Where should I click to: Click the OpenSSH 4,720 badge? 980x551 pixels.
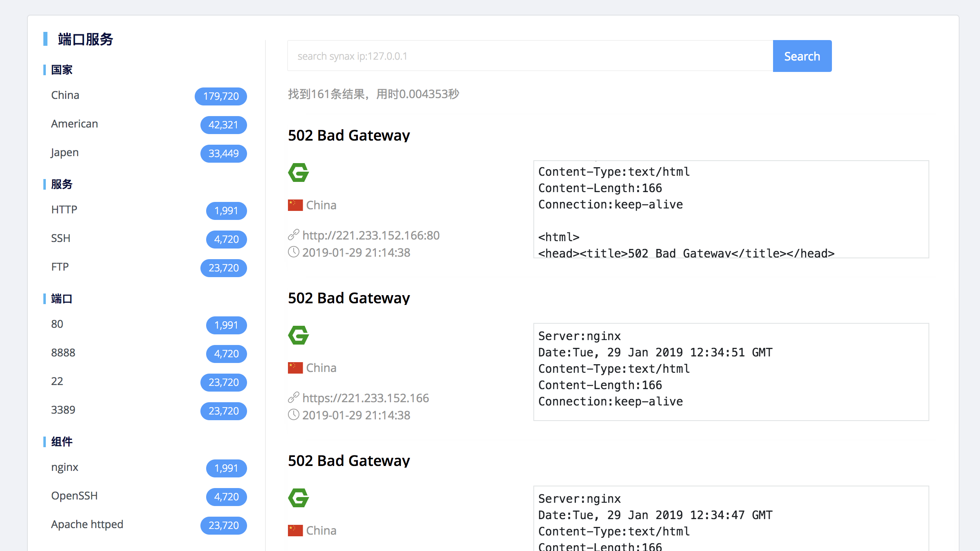click(226, 497)
